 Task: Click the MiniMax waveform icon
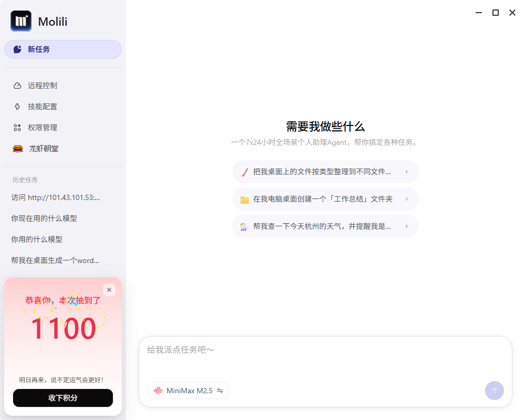158,391
